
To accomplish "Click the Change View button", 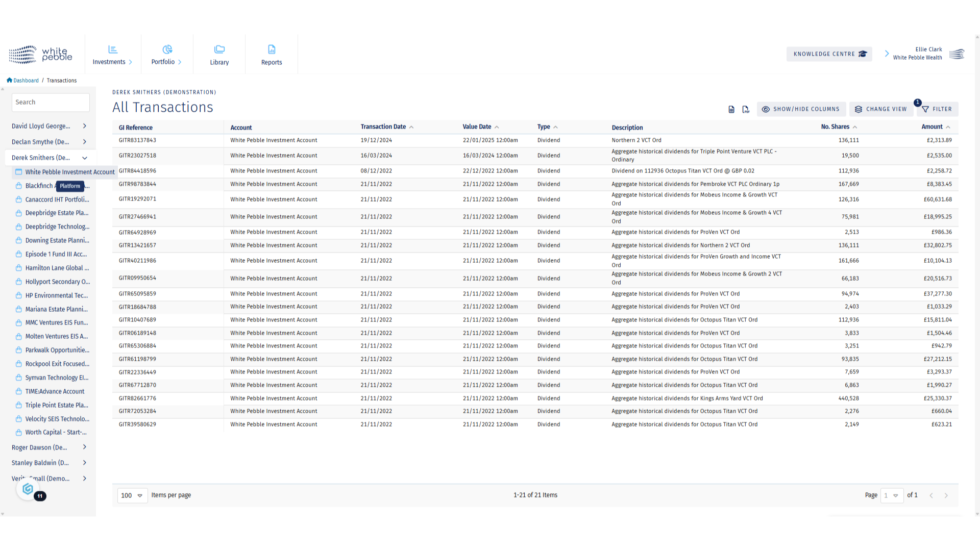I will tap(881, 109).
